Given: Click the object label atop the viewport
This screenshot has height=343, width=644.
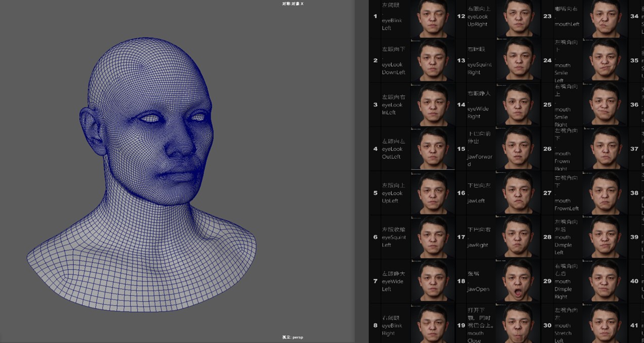Looking at the screenshot, I should tap(293, 4).
